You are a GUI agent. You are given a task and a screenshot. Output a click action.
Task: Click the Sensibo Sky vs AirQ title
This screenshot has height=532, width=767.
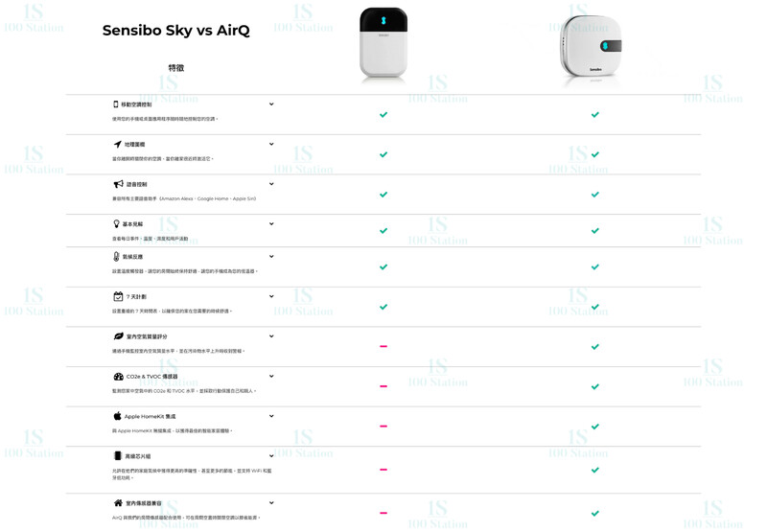pos(175,31)
